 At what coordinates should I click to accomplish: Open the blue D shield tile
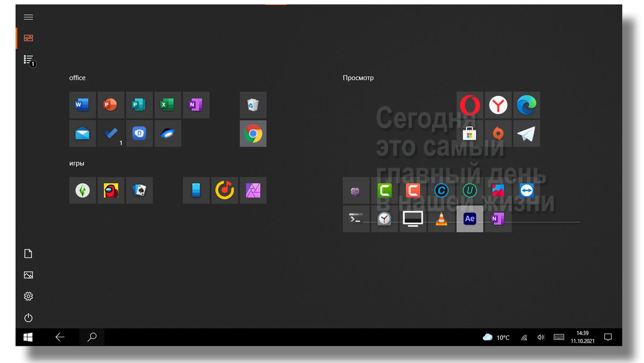click(140, 133)
